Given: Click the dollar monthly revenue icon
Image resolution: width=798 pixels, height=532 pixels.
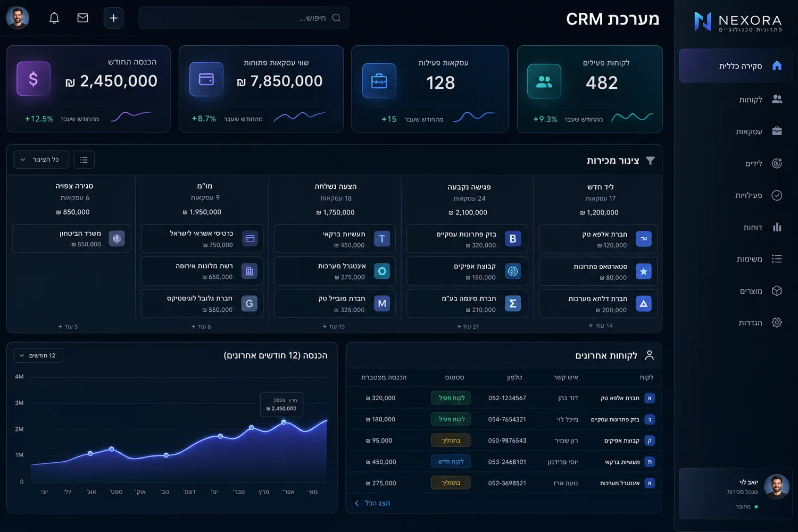Looking at the screenshot, I should pos(34,79).
